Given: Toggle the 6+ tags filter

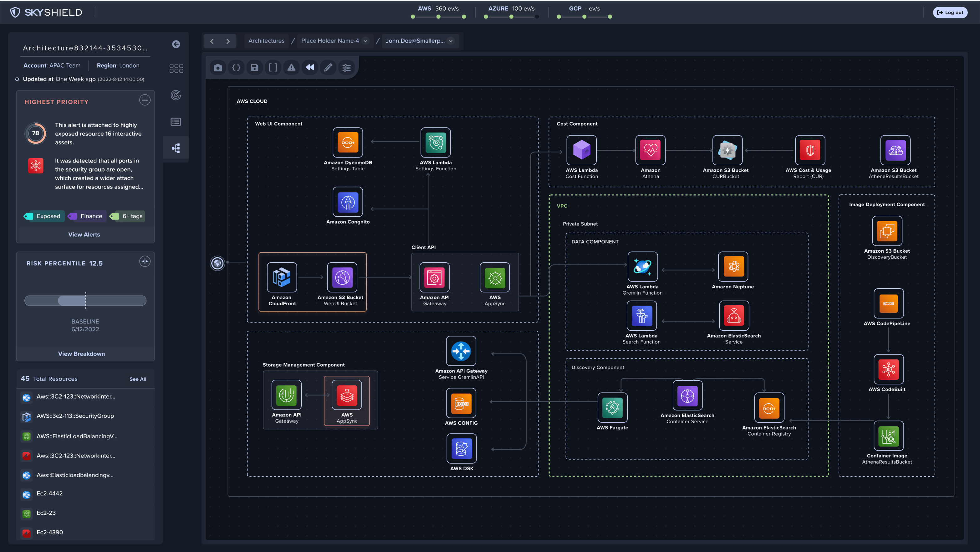Looking at the screenshot, I should 127,216.
